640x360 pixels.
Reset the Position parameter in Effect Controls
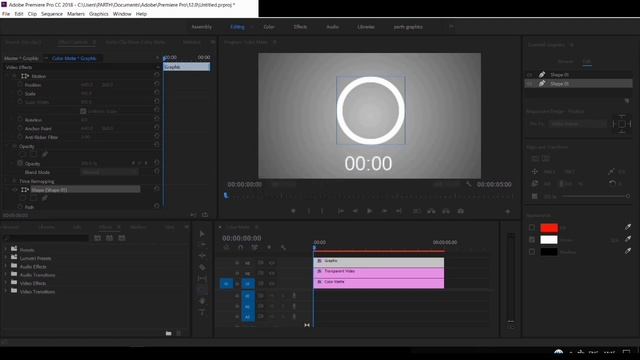(x=157, y=84)
